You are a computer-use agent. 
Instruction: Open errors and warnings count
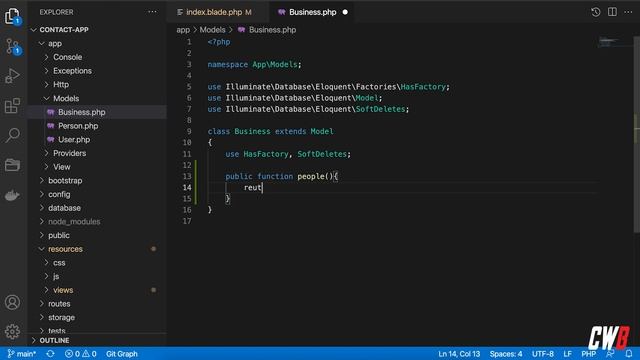click(80, 354)
